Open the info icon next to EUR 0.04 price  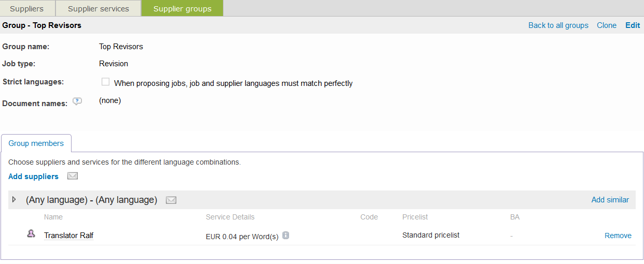pyautogui.click(x=286, y=236)
